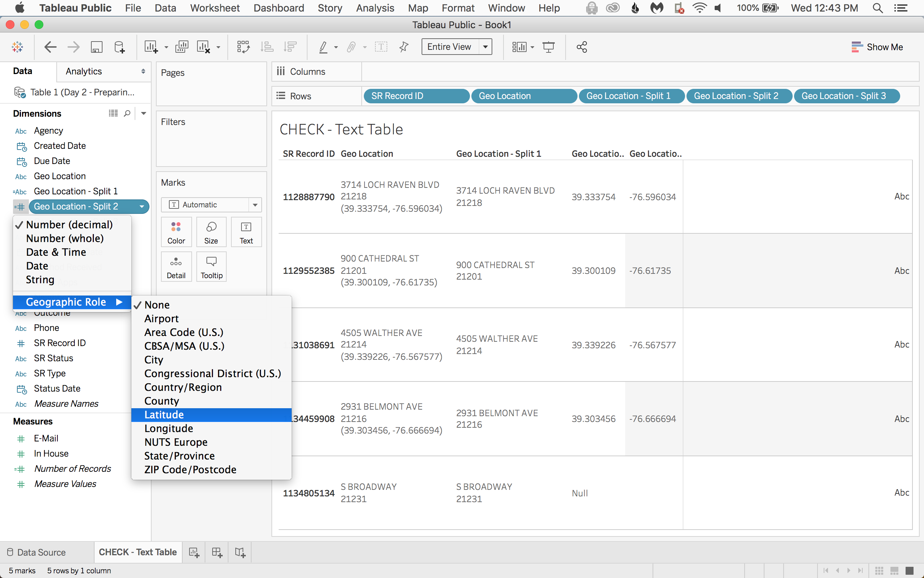Click the new story tab icon

coord(240,552)
